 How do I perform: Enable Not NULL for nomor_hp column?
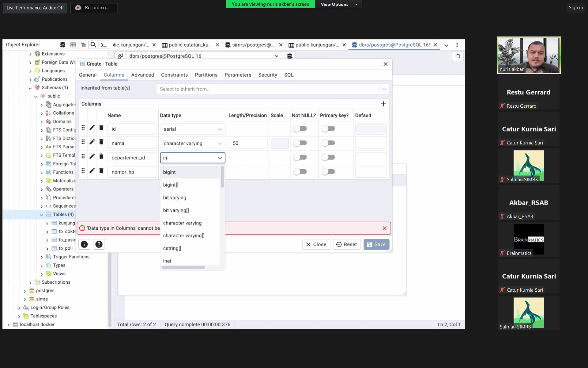[x=300, y=172]
